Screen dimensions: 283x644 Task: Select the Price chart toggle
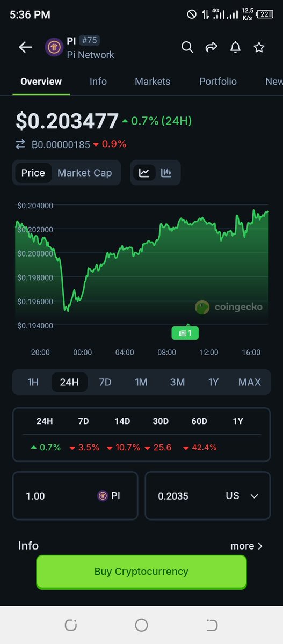tap(33, 173)
